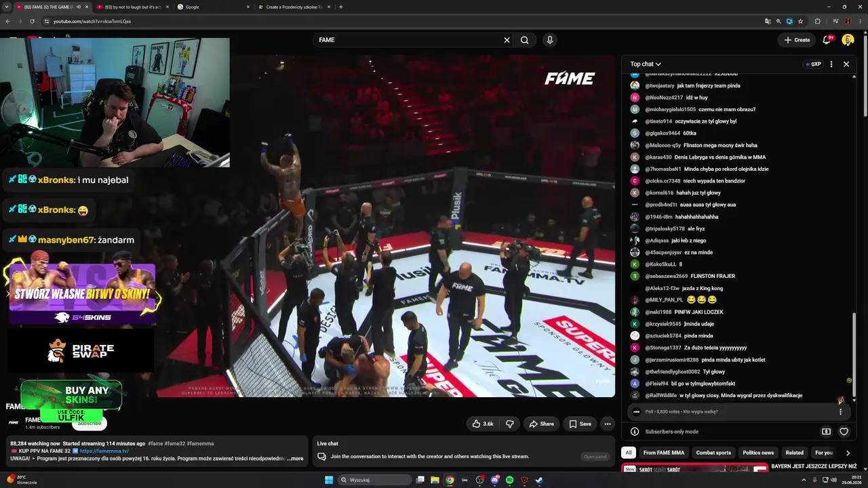Open live chat options menu
The height and width of the screenshot is (488, 868).
(x=831, y=64)
